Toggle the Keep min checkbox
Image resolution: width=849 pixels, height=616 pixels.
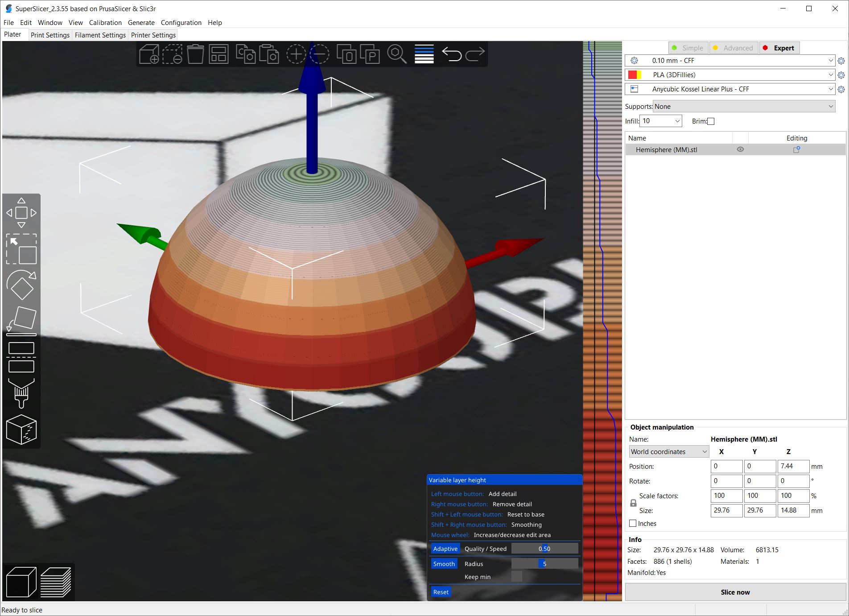(x=516, y=577)
